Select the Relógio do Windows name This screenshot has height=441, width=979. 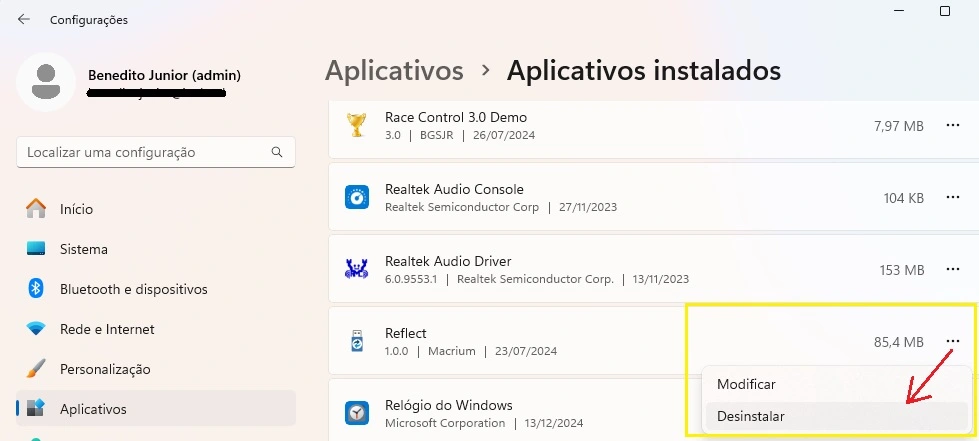pos(448,405)
